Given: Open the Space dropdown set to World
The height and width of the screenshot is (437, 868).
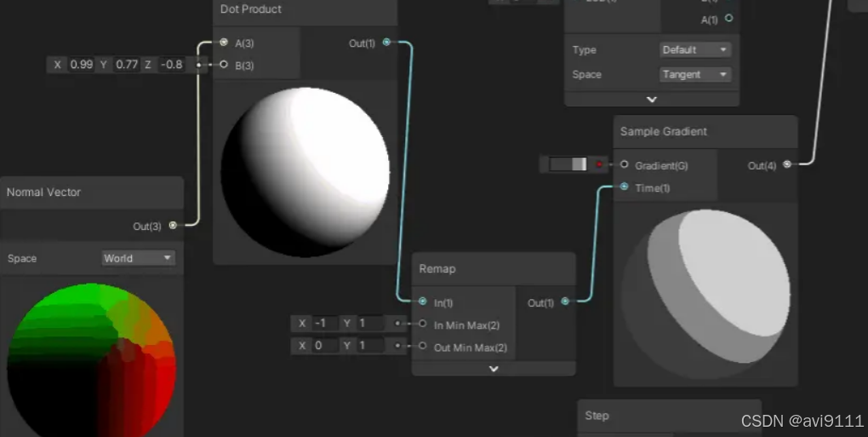Looking at the screenshot, I should tap(139, 258).
